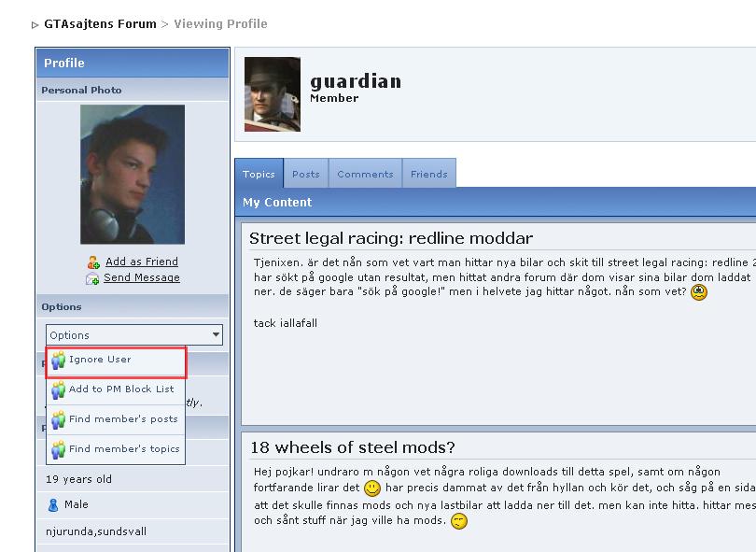The width and height of the screenshot is (756, 552).
Task: Click the Ignore User people icon
Action: click(59, 361)
